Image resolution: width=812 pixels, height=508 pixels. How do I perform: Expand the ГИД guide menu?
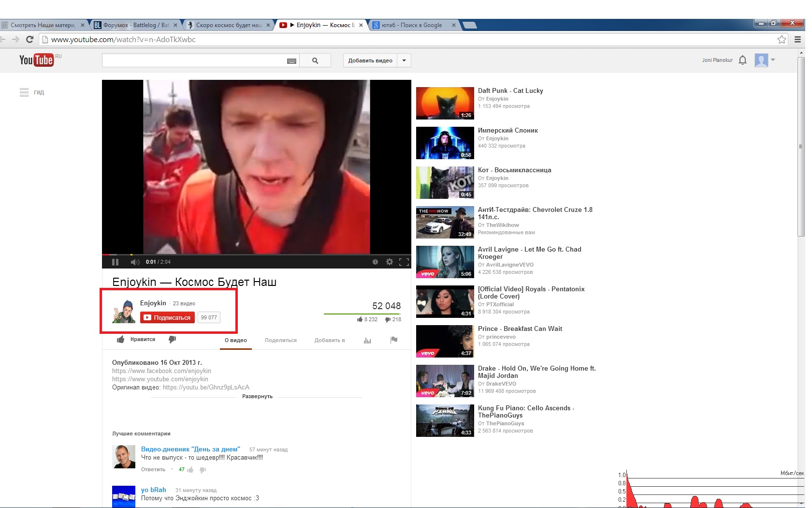(x=32, y=92)
